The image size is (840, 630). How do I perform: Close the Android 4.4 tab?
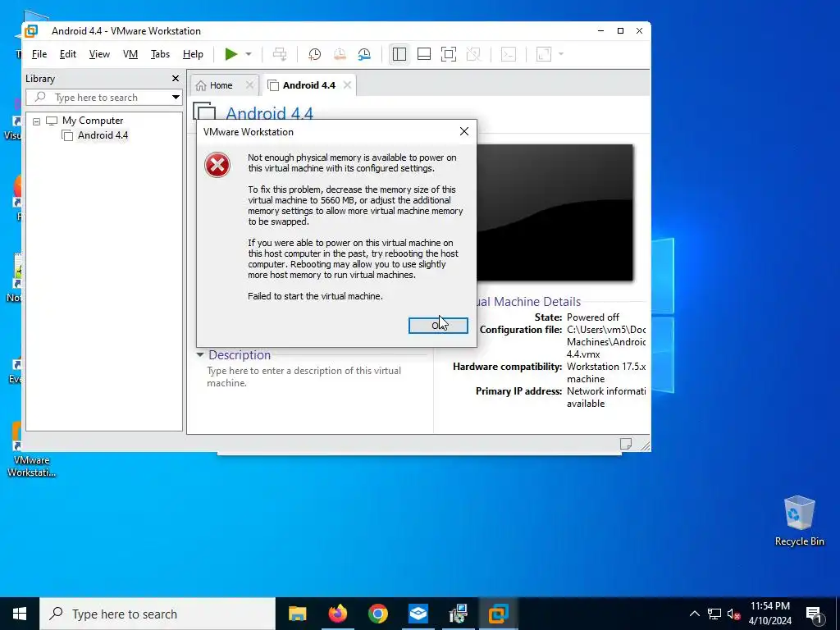pyautogui.click(x=347, y=85)
